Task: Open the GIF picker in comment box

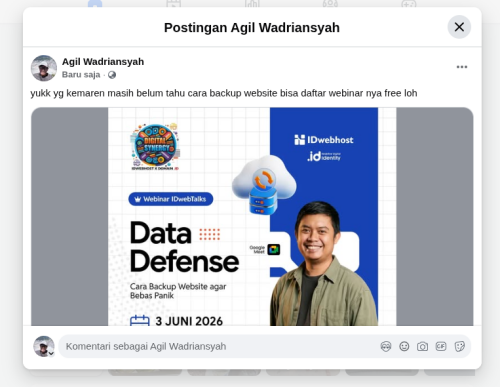Action: [441, 347]
